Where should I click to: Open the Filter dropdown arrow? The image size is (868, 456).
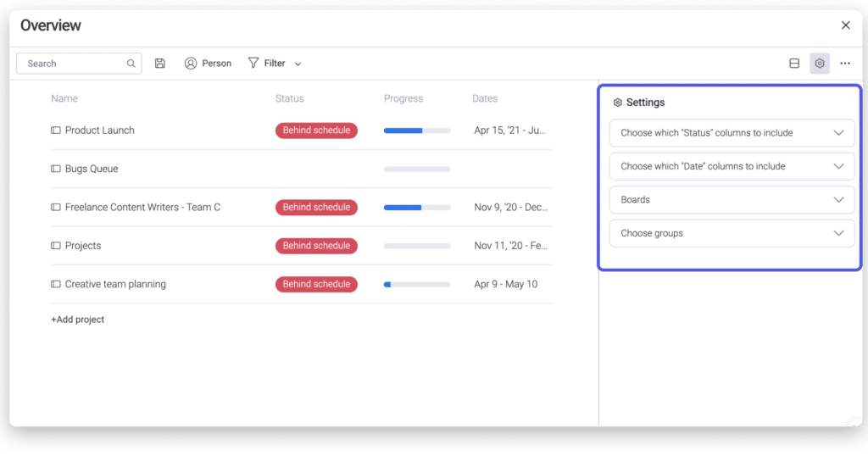(x=298, y=64)
